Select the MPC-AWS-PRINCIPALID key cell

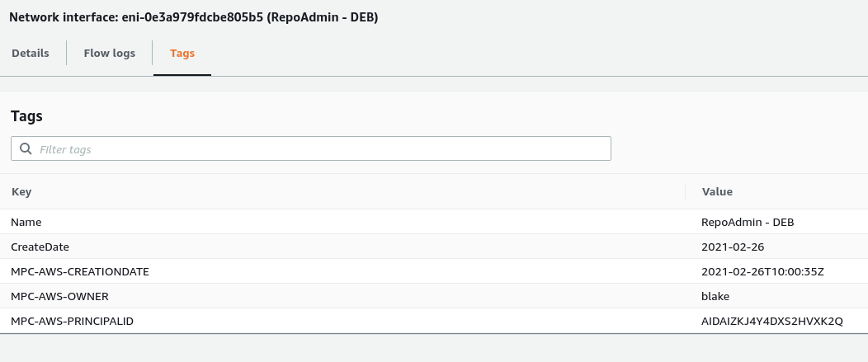[72, 321]
